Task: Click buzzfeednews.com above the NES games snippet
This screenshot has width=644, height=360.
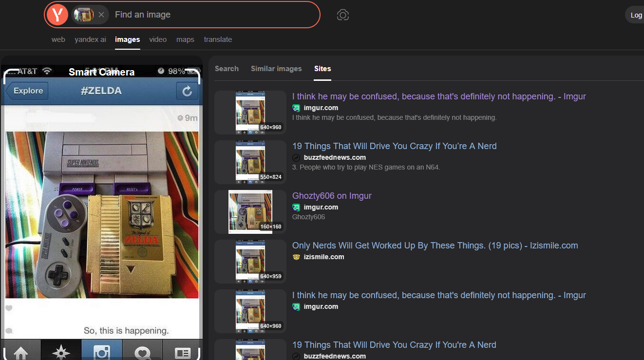Action: 335,157
